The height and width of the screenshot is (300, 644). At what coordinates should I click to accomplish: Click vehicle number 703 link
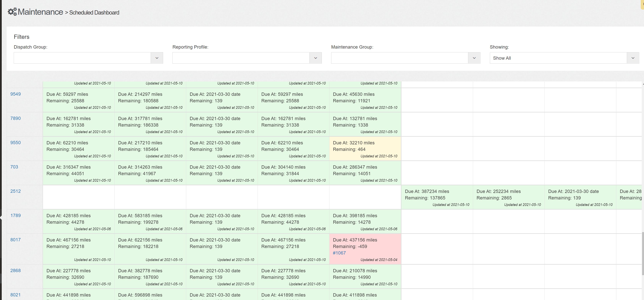pos(14,167)
